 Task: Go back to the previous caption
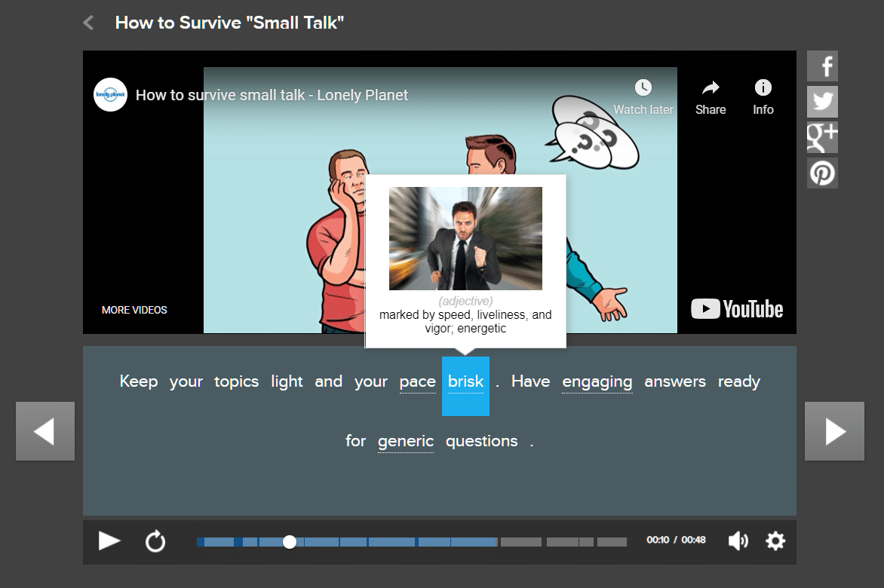(x=45, y=431)
